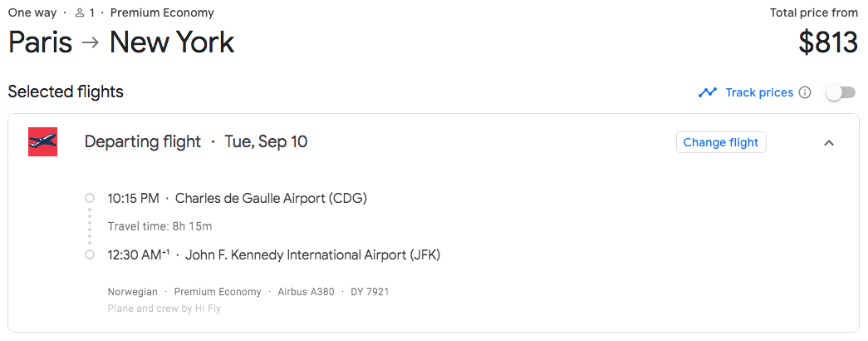Click the Airbus A380 aircraft label

click(304, 292)
